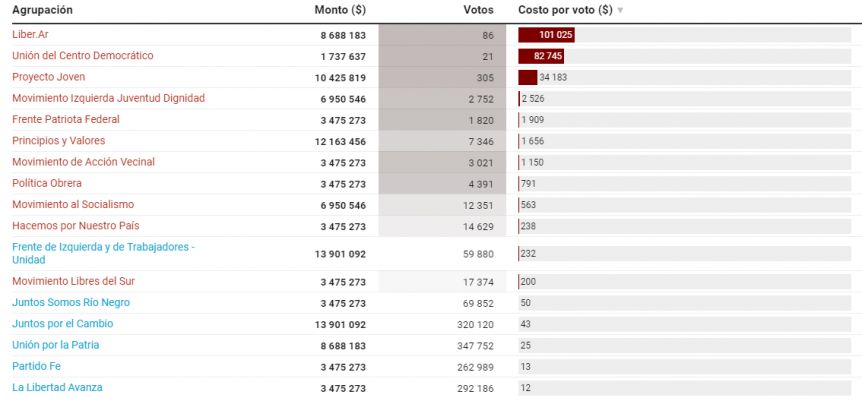862x404 pixels.
Task: Select the Proyecto Joven row name
Action: click(x=48, y=77)
